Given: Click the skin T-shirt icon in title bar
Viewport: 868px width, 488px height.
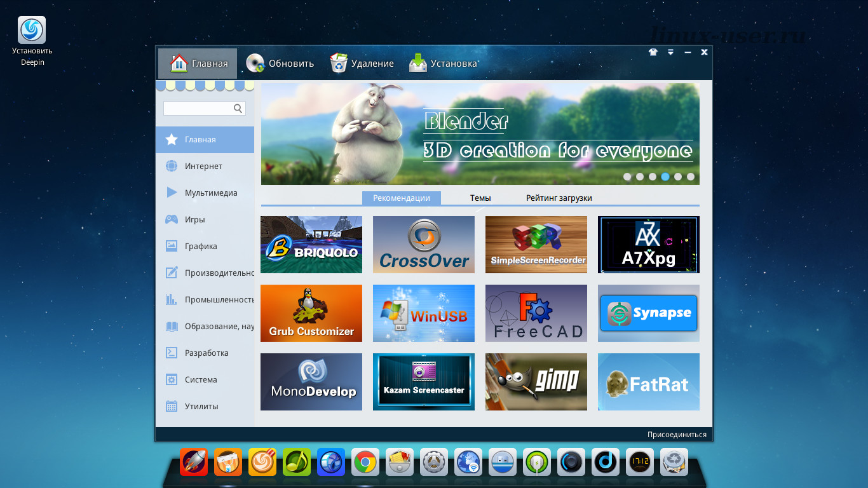Looking at the screenshot, I should coord(653,53).
